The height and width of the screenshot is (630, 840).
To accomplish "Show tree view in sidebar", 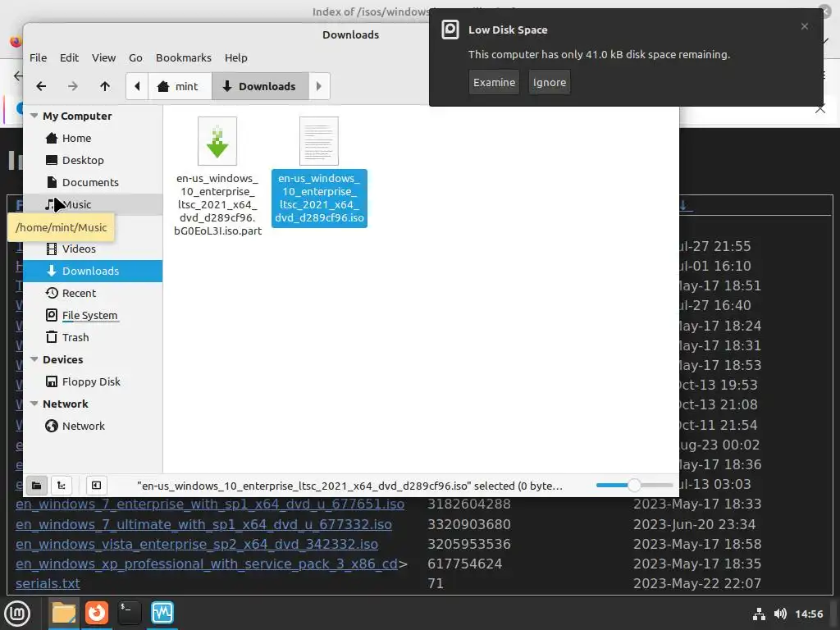I will (62, 486).
